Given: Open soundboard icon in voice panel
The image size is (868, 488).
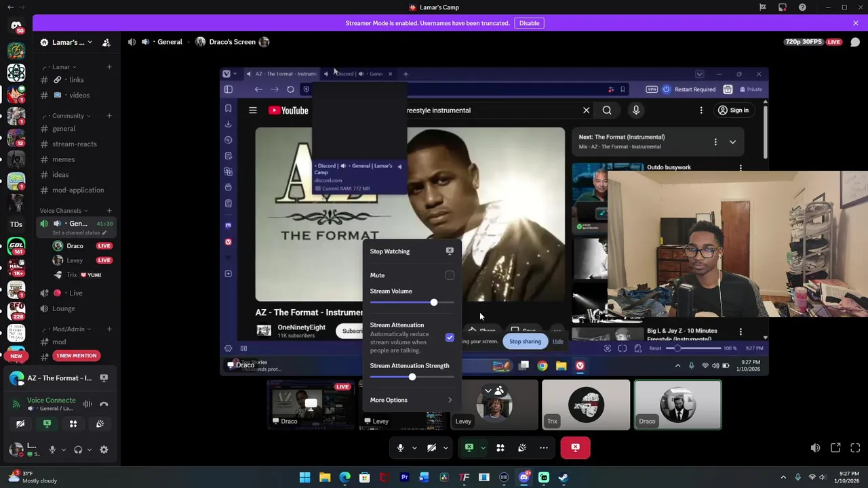Looking at the screenshot, I should (100, 424).
